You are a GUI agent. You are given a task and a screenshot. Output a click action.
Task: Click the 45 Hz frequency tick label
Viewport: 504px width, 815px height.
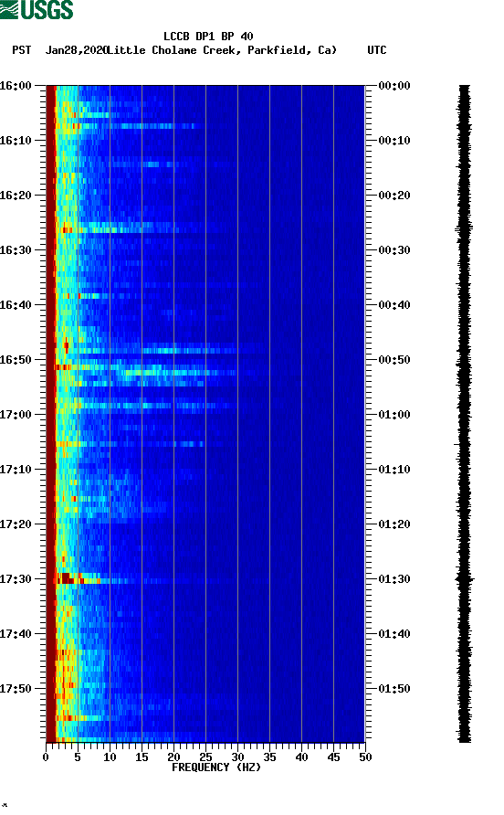[333, 757]
